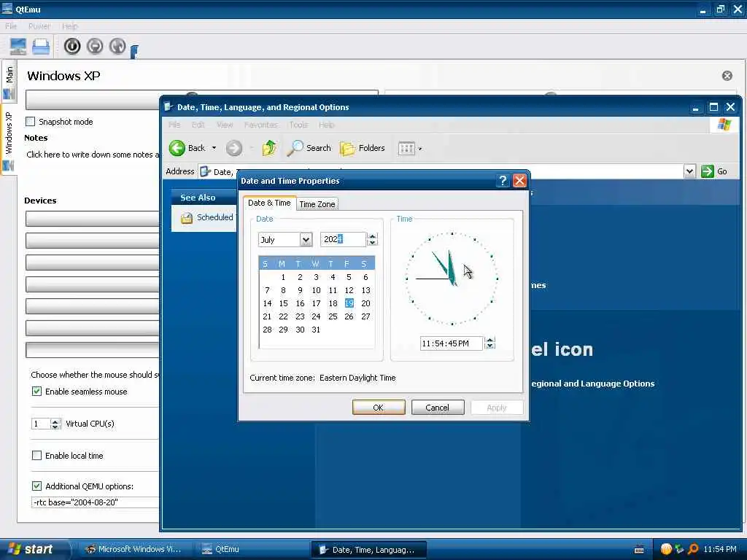This screenshot has width=747, height=560.
Task: Open the Help menu in QtEmu
Action: coord(70,26)
